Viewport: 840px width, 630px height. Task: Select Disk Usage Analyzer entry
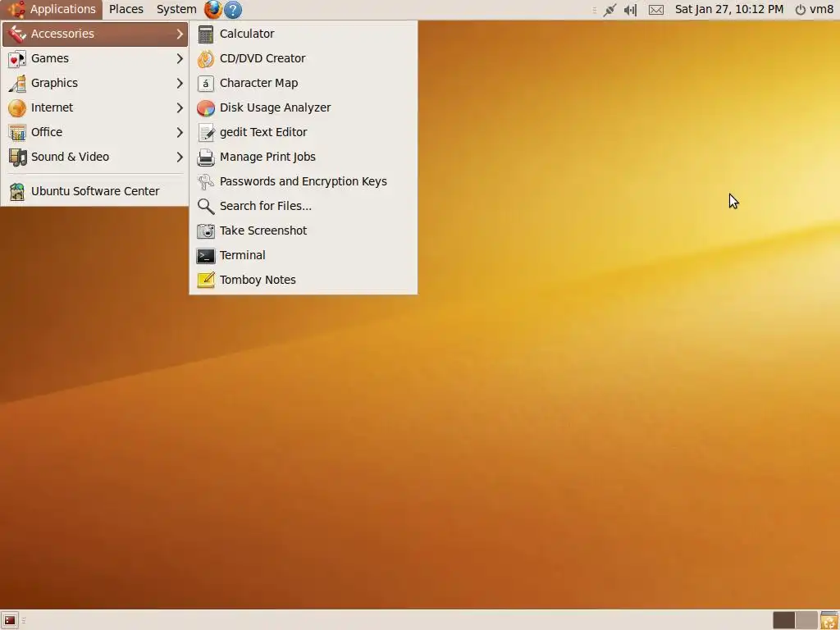[304, 107]
